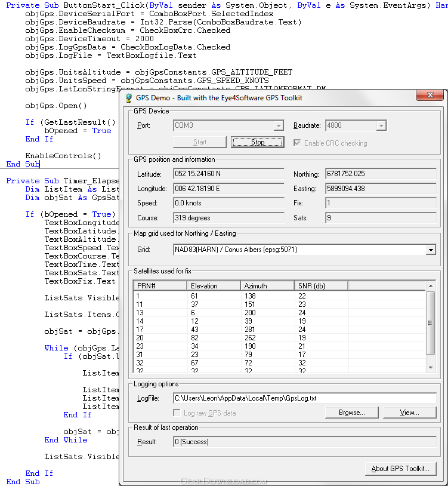The image size is (448, 486).
Task: Click Browse to choose a log file
Action: 351,413
